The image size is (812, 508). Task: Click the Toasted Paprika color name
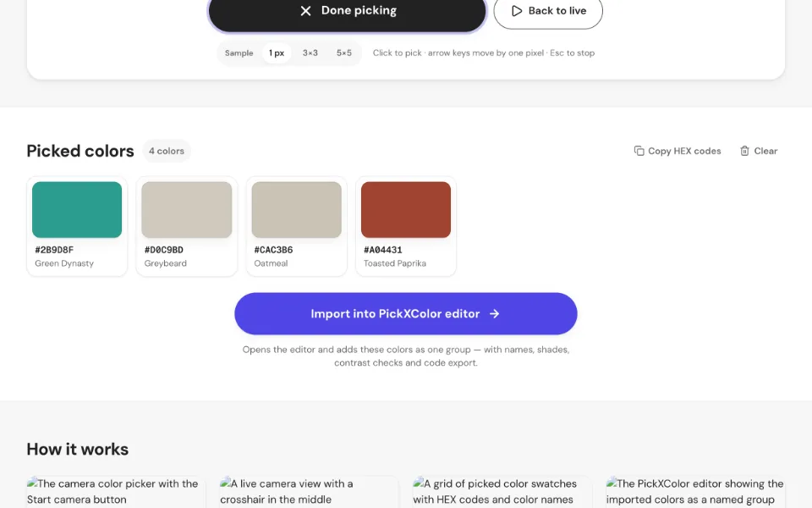tap(395, 263)
